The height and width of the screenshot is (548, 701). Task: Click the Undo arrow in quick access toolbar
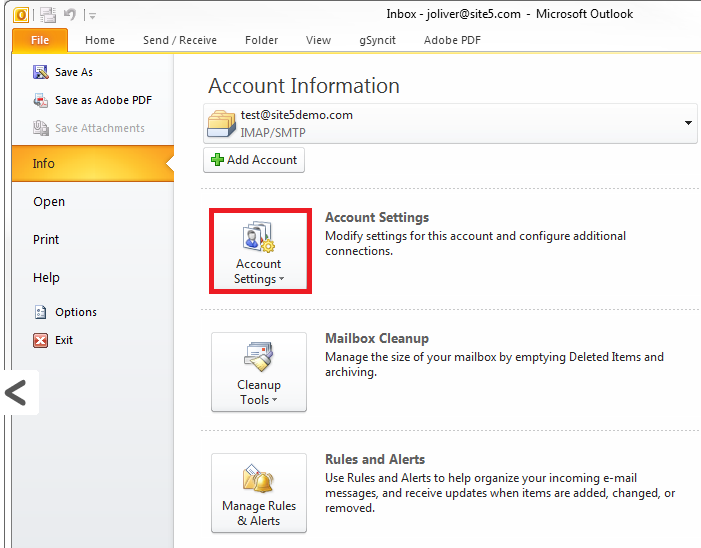point(70,15)
